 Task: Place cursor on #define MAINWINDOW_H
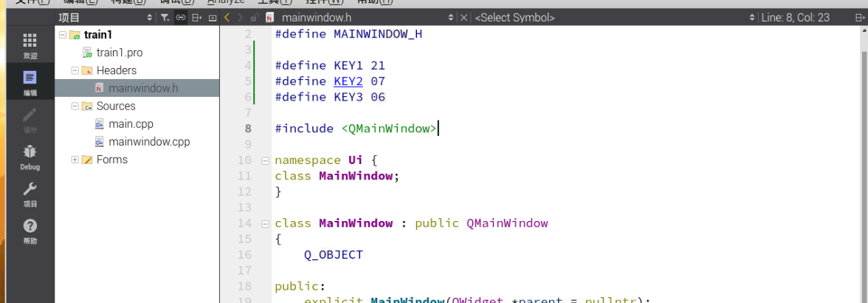(348, 34)
